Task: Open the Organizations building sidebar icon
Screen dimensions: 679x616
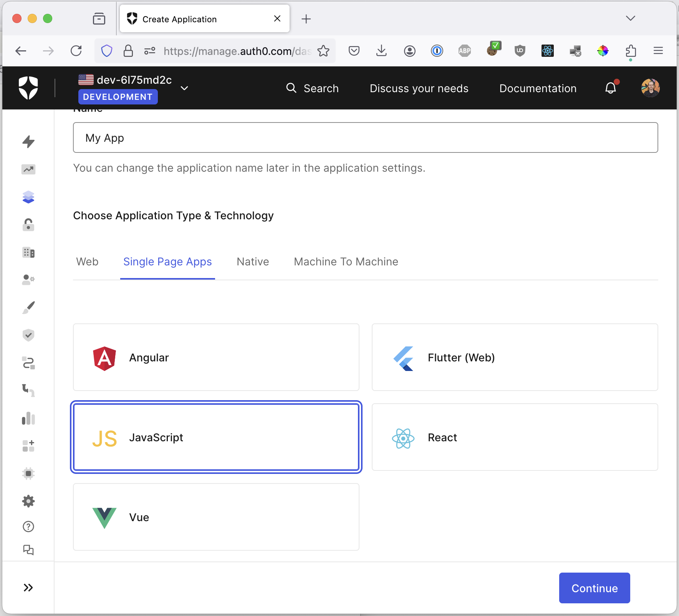Action: click(x=28, y=252)
